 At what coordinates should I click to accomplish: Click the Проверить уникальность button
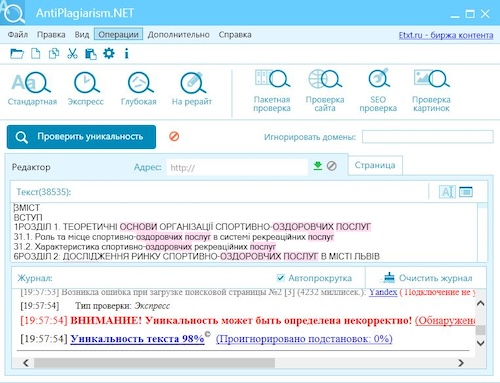(x=81, y=137)
